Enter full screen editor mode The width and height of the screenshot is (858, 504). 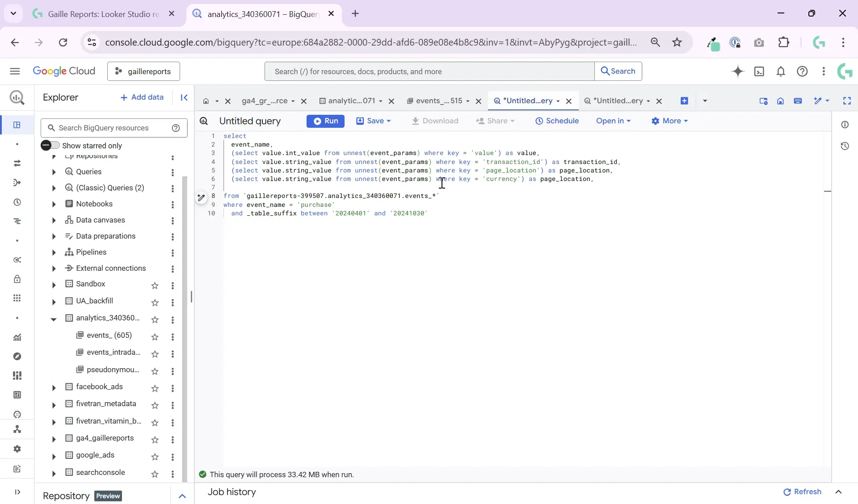[x=847, y=101]
